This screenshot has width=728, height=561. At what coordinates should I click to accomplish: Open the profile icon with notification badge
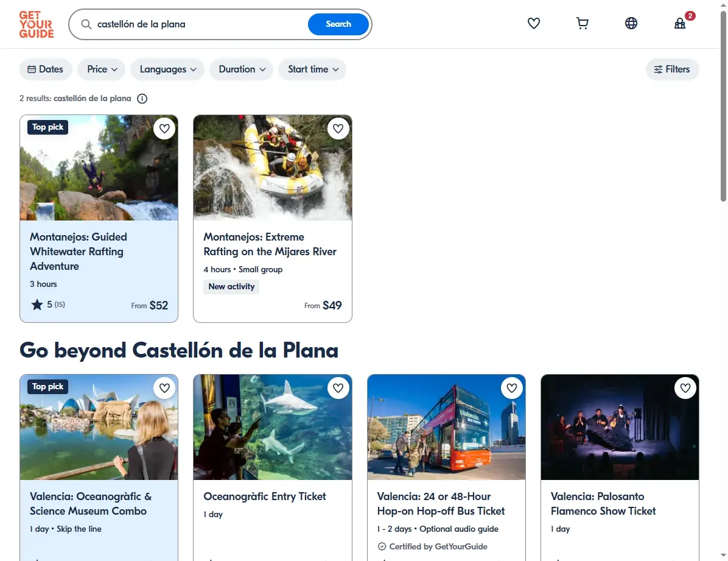pyautogui.click(x=680, y=23)
